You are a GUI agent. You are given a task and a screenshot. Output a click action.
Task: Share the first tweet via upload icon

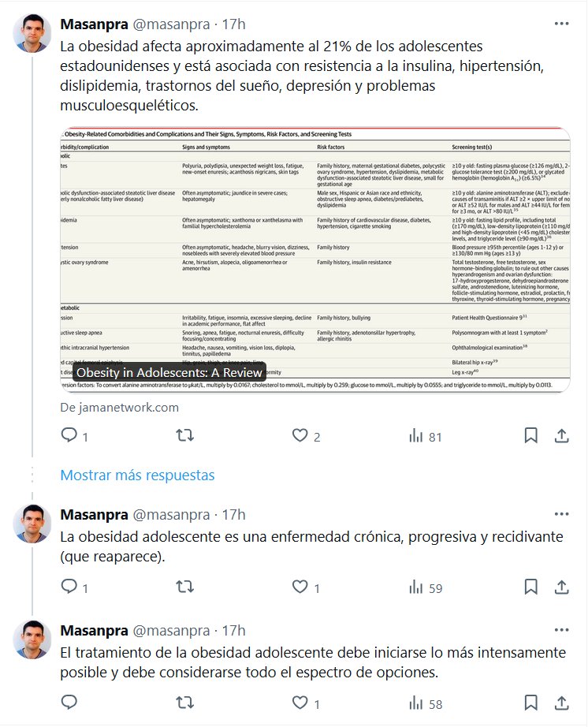pos(561,435)
